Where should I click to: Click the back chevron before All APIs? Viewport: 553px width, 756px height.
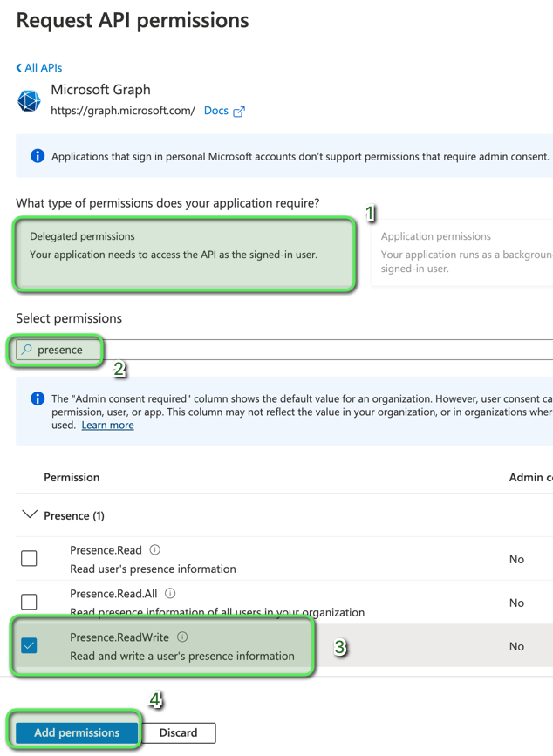19,67
